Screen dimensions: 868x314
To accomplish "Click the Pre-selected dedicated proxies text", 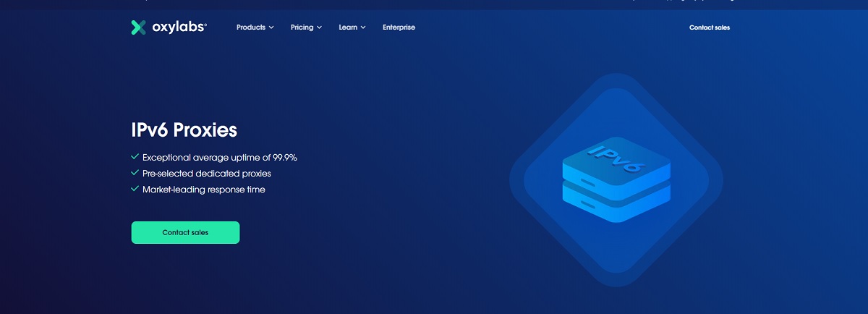I will pos(207,174).
